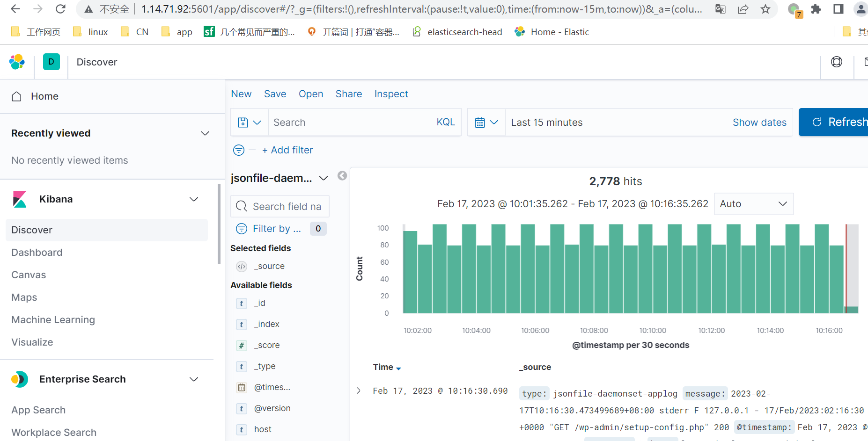
Task: Collapse the field sidebar arrow icon
Action: pos(342,176)
